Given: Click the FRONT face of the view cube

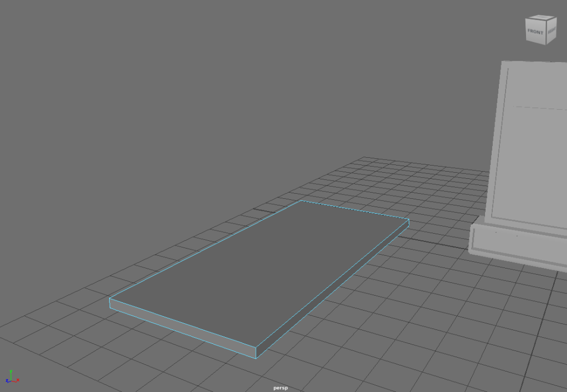Looking at the screenshot, I should click(x=535, y=32).
